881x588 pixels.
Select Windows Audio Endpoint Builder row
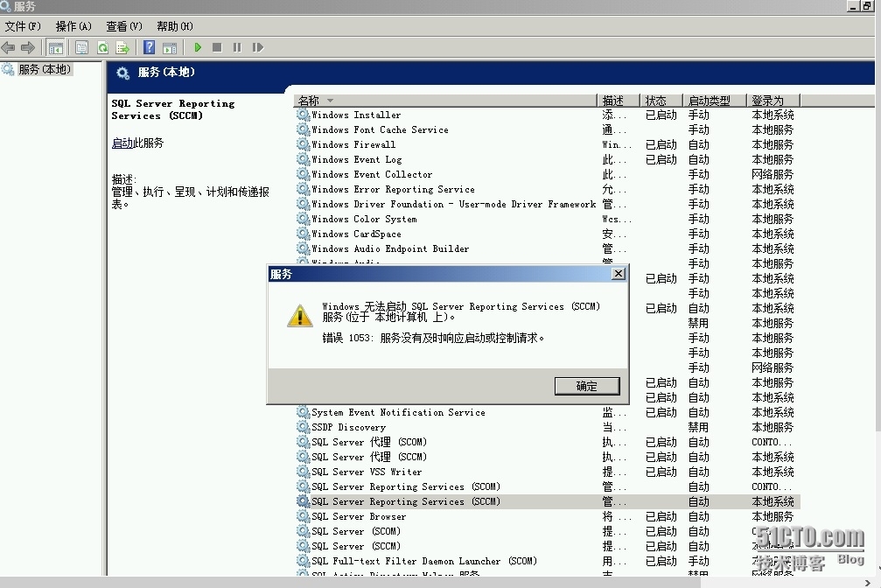click(x=548, y=248)
